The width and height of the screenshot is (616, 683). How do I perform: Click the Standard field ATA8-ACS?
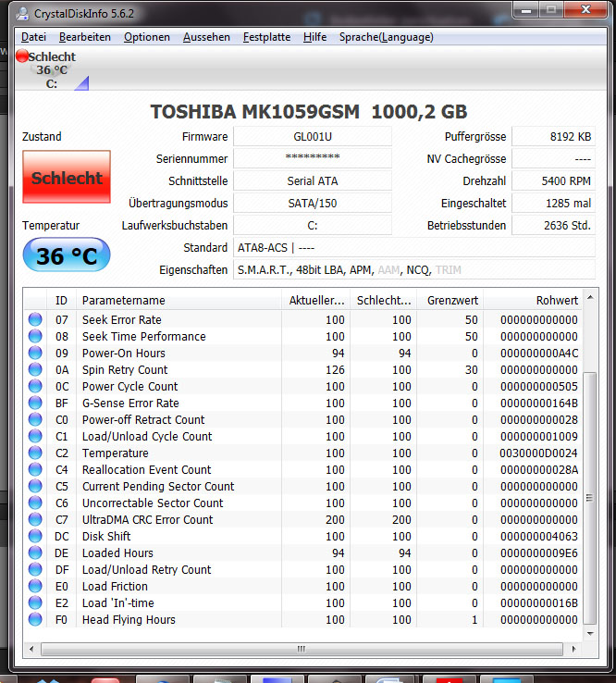point(414,247)
